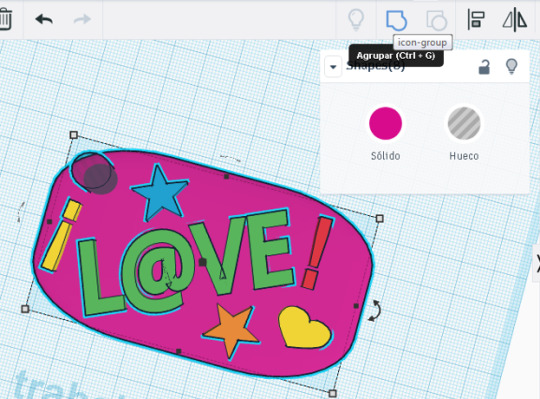Click the curved rotation handle arrow
The image size is (540, 399).
[x=375, y=311]
